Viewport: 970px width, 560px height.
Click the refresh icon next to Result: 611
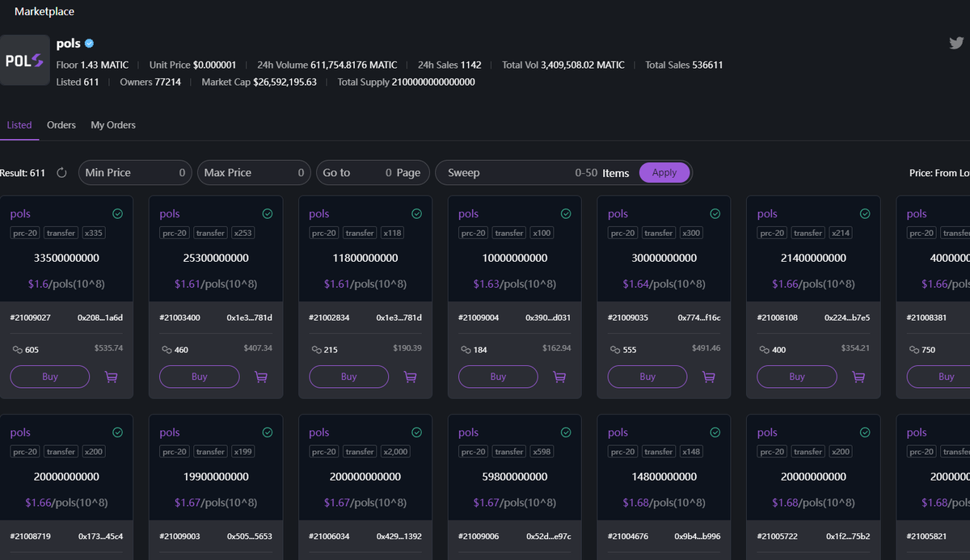(61, 173)
